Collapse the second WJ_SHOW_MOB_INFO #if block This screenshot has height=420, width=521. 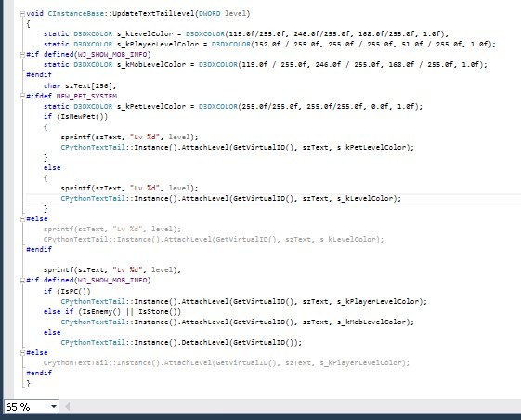tap(22, 281)
